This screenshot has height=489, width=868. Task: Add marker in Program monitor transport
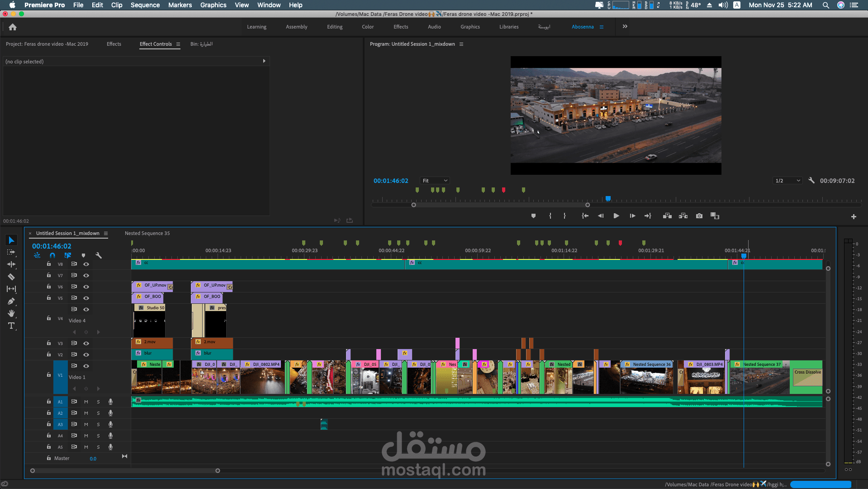pyautogui.click(x=533, y=216)
